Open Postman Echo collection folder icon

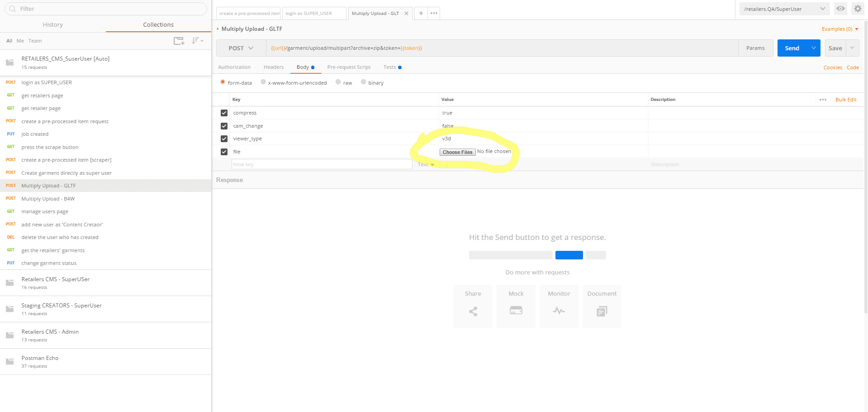(x=9, y=362)
